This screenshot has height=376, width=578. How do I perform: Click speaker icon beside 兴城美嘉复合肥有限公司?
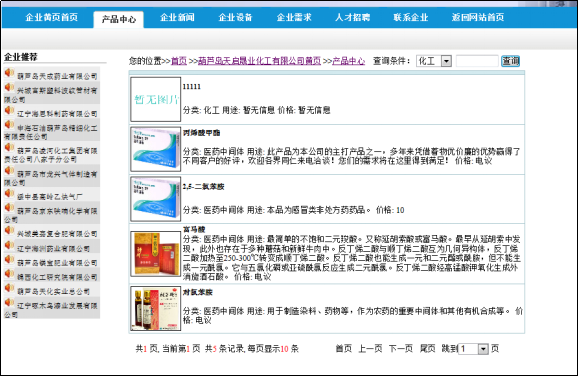coord(9,231)
